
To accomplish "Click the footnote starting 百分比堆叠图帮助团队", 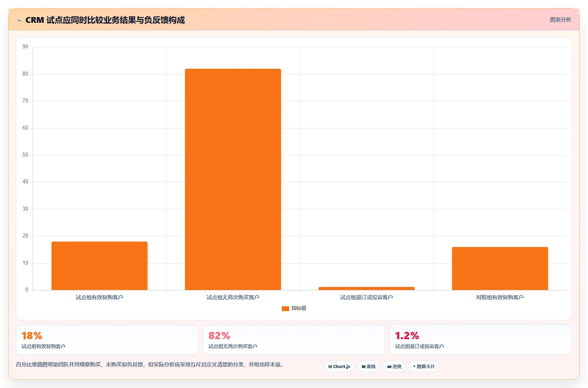I will [149, 364].
